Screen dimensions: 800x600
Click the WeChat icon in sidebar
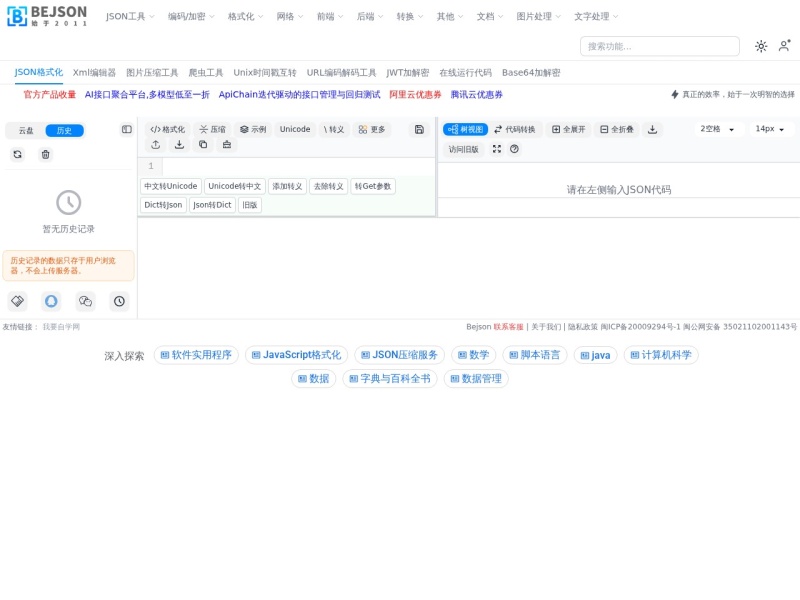85,301
